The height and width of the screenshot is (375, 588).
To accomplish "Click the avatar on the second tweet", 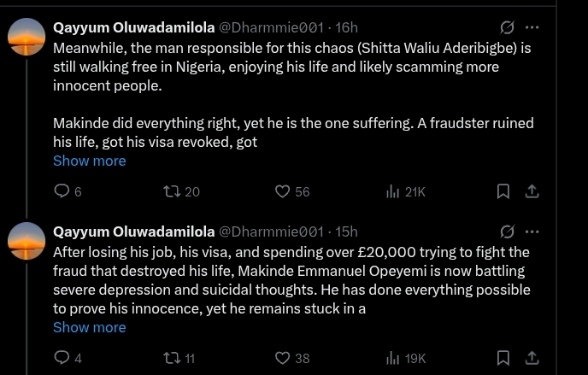I will pyautogui.click(x=26, y=241).
